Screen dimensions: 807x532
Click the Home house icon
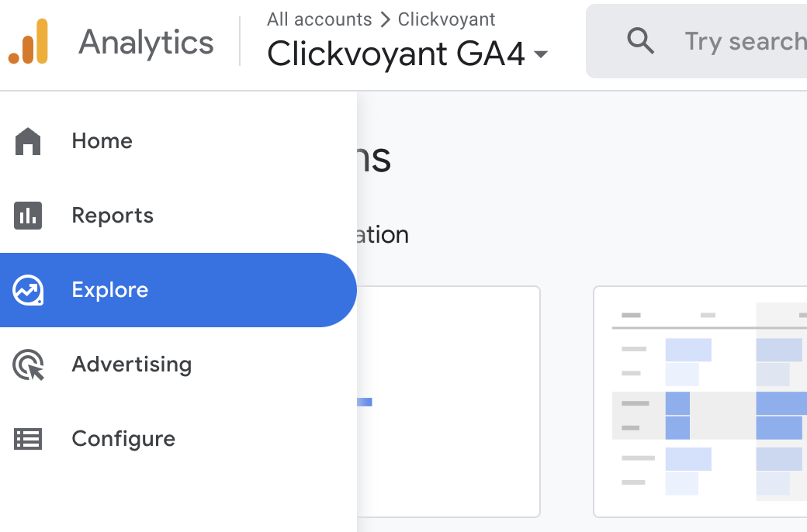click(28, 142)
